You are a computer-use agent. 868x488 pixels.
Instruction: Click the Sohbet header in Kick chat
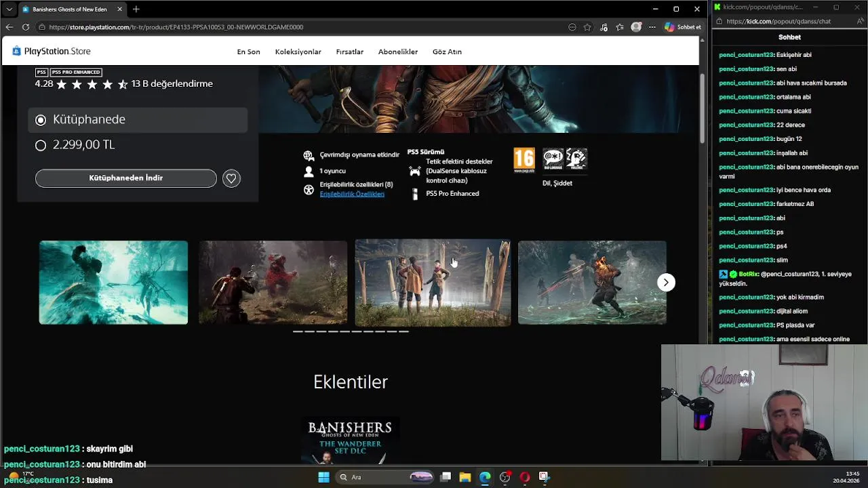[789, 37]
